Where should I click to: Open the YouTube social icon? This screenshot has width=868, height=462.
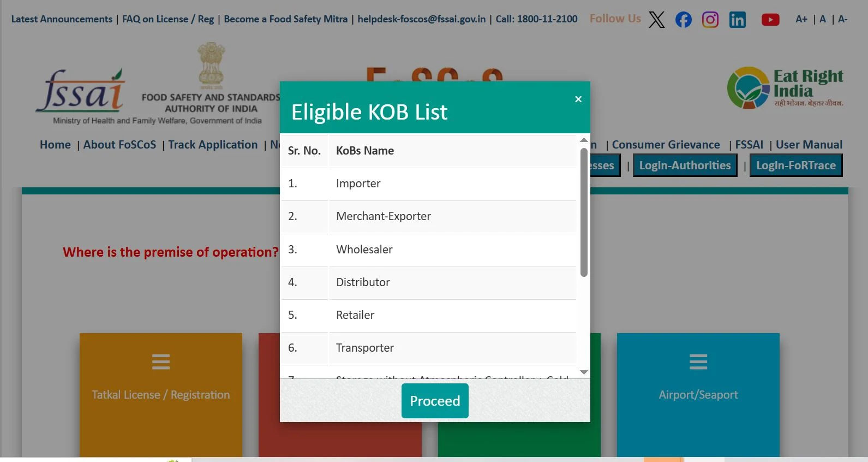(x=770, y=20)
